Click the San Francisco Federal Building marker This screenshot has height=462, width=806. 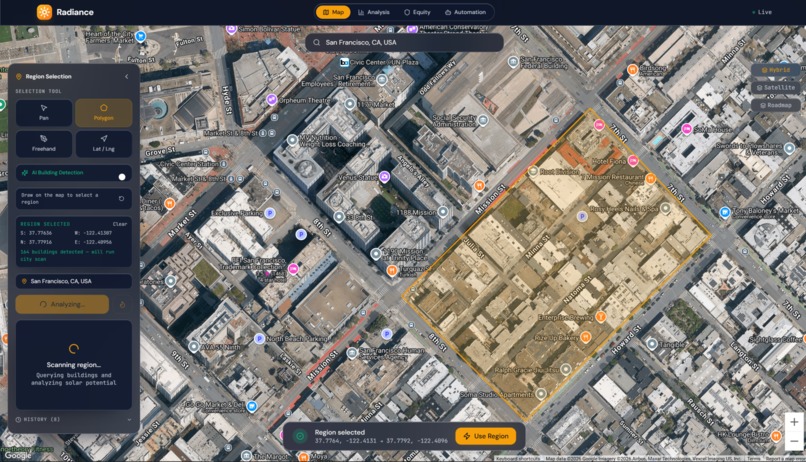coord(512,62)
